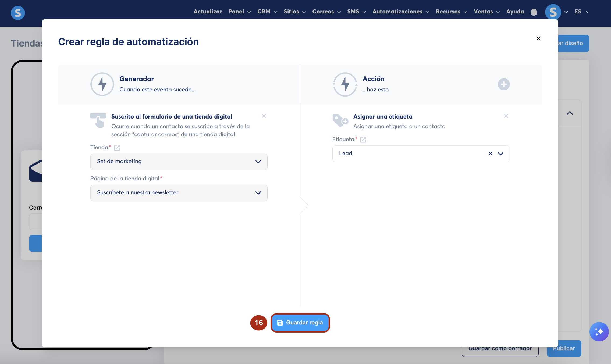Screen dimensions: 611x364
Task: Expand the Etiqueta Lead dropdown arrow
Action: [x=500, y=154]
